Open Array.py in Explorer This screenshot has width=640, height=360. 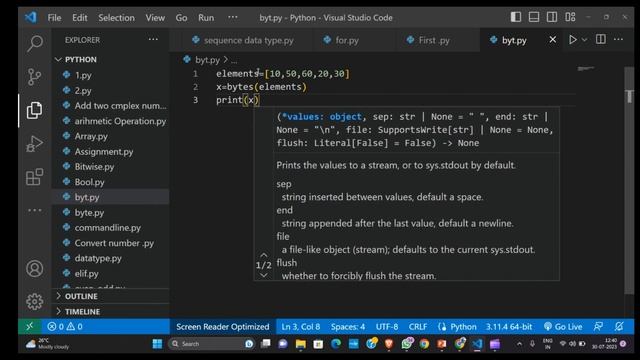point(91,136)
